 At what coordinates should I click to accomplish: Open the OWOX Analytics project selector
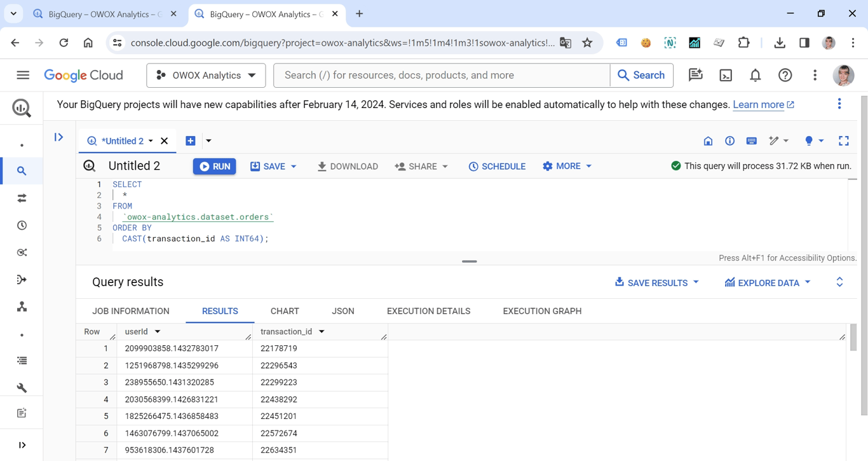(207, 75)
